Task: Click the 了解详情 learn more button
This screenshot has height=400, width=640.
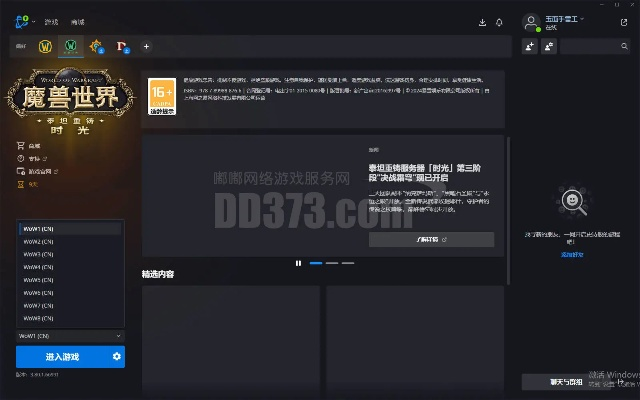Action: [431, 240]
